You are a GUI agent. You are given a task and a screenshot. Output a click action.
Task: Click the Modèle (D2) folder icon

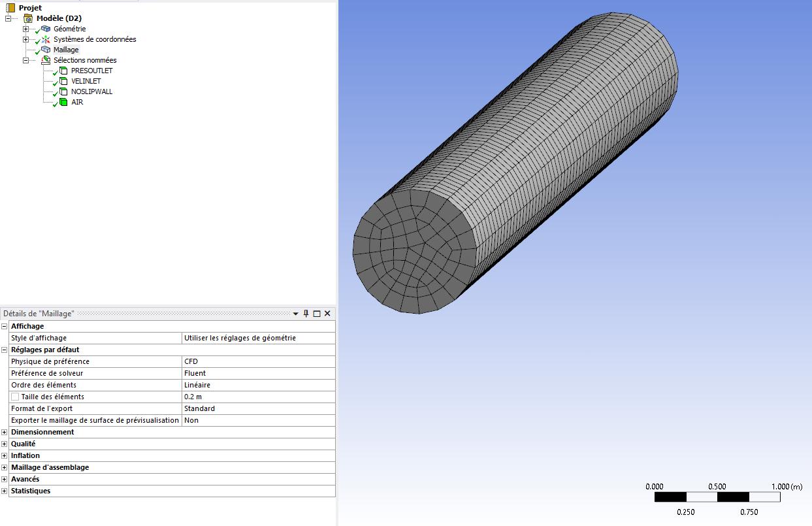(x=28, y=18)
